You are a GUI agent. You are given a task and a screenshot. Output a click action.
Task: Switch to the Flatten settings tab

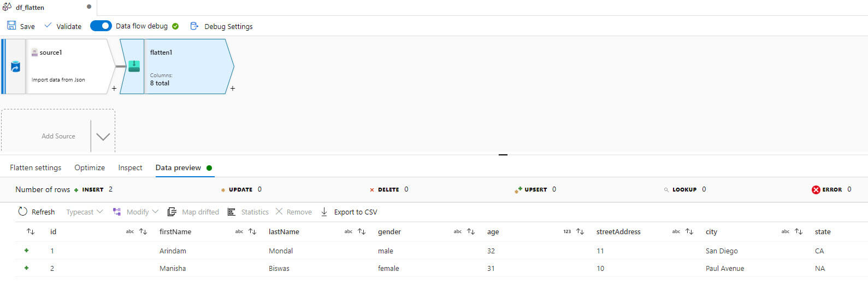36,167
